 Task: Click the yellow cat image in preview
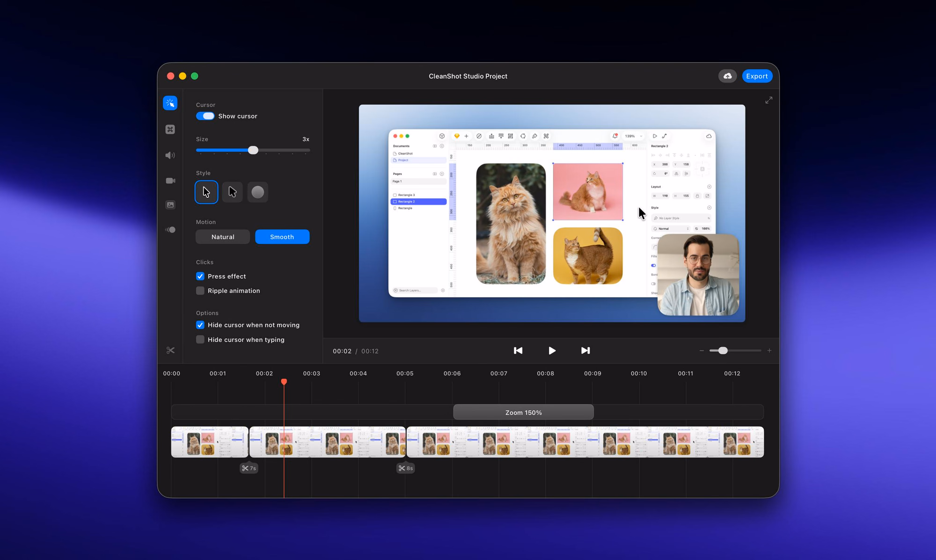coord(588,256)
